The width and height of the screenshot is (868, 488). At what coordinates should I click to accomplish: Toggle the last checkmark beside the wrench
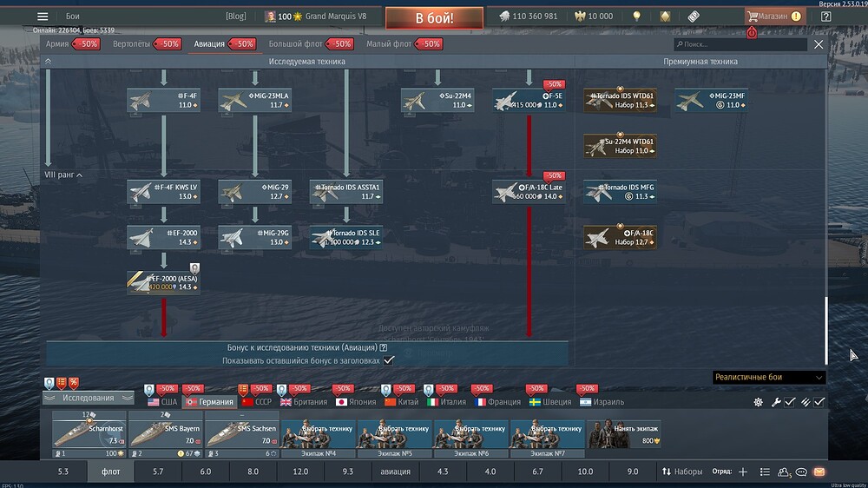[819, 402]
